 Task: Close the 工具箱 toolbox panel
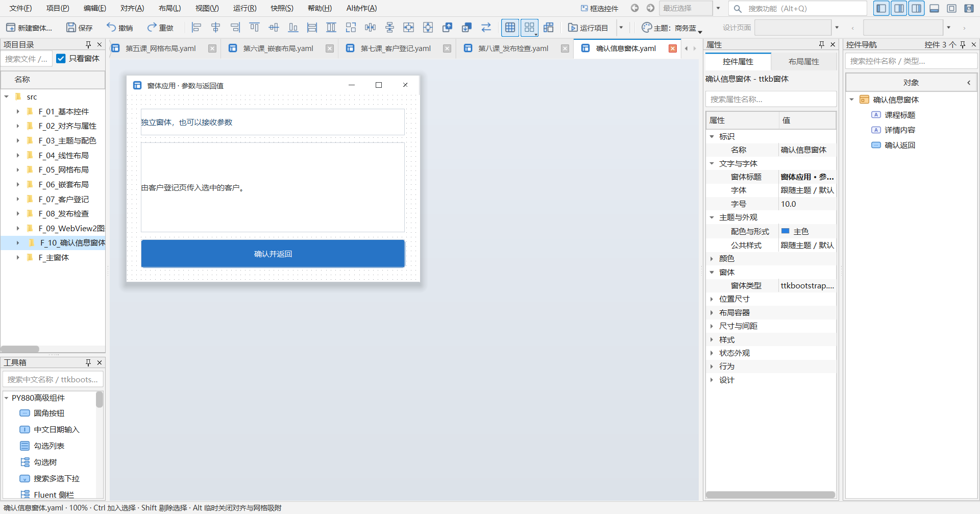(x=100, y=362)
